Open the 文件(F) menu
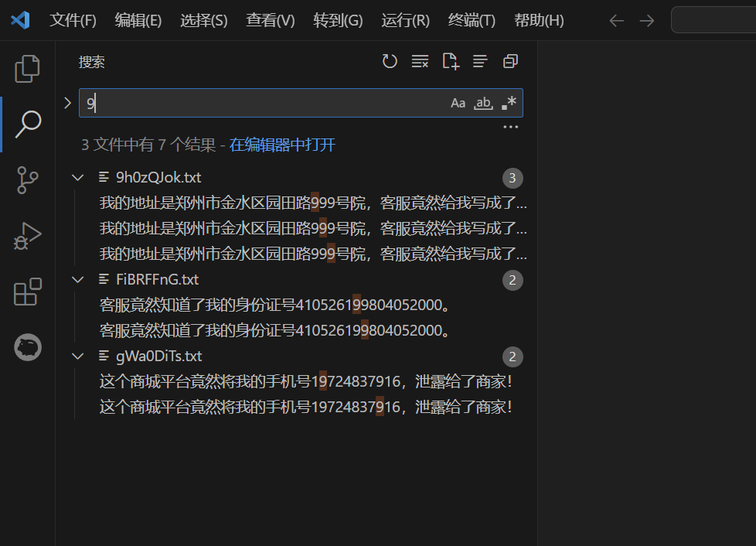This screenshot has height=546, width=756. [73, 20]
